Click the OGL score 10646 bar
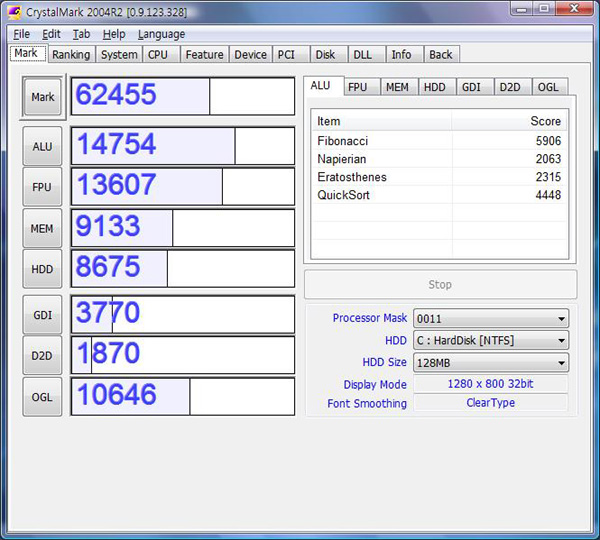 183,396
